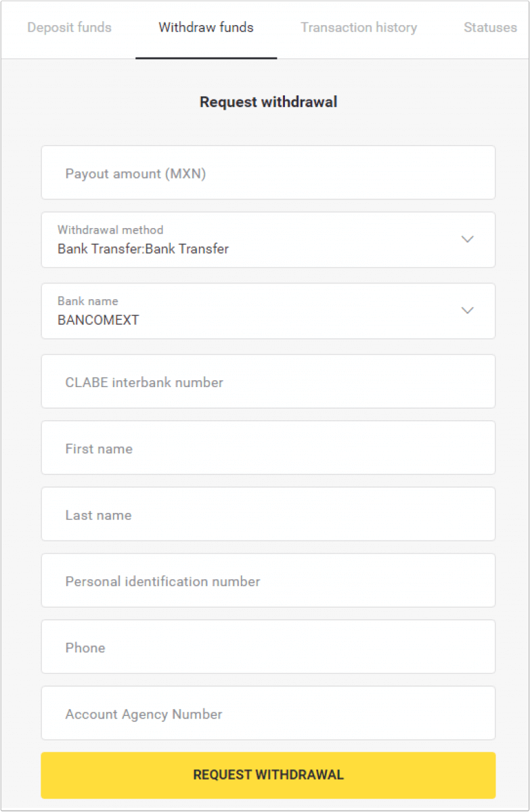Select the Withdraw funds tab
This screenshot has height=812, width=530.
click(205, 28)
